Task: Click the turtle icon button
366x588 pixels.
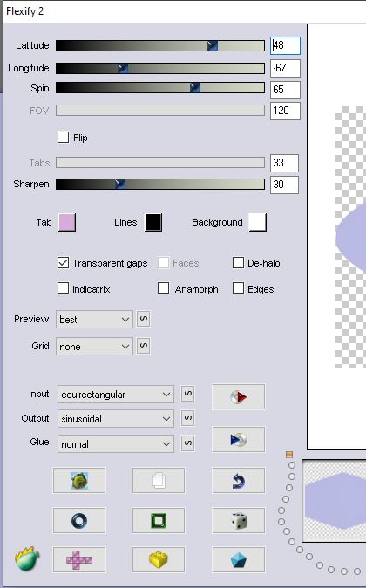Action: pyautogui.click(x=79, y=480)
